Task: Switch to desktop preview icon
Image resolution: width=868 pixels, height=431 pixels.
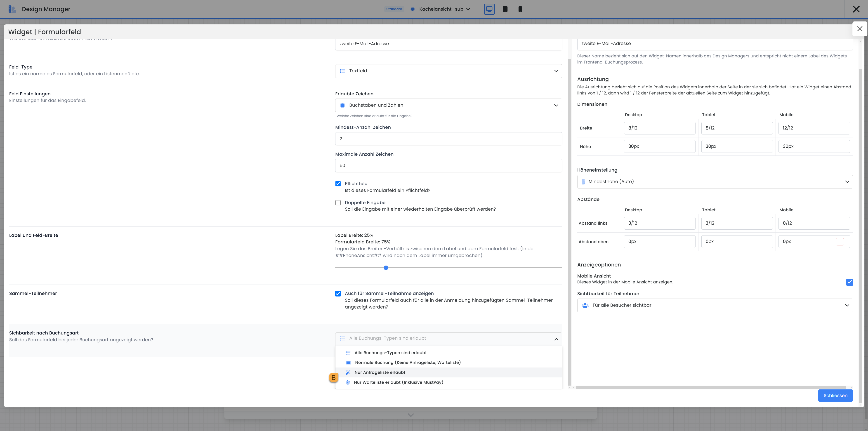Action: 489,9
